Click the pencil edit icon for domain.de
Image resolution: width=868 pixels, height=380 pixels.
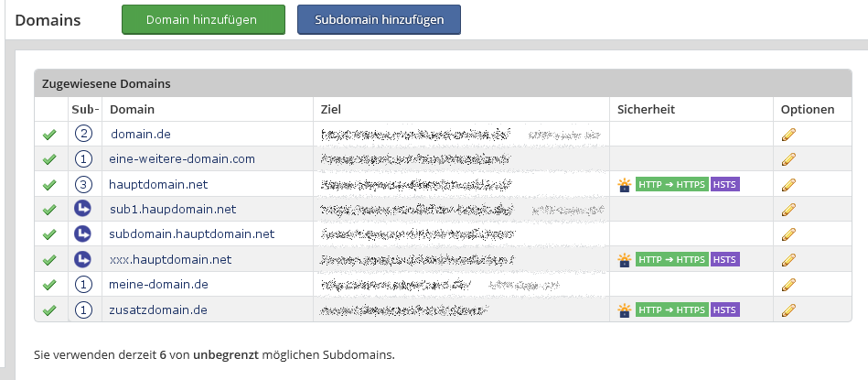click(789, 135)
